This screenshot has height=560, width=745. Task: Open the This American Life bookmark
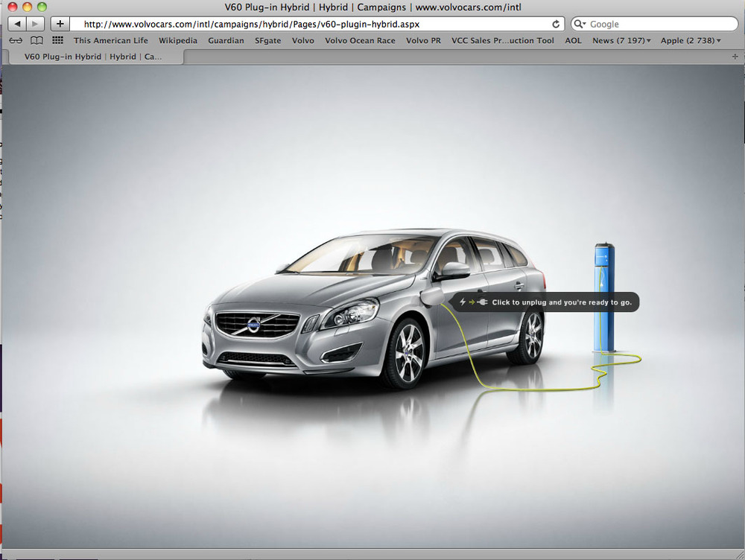pos(110,40)
